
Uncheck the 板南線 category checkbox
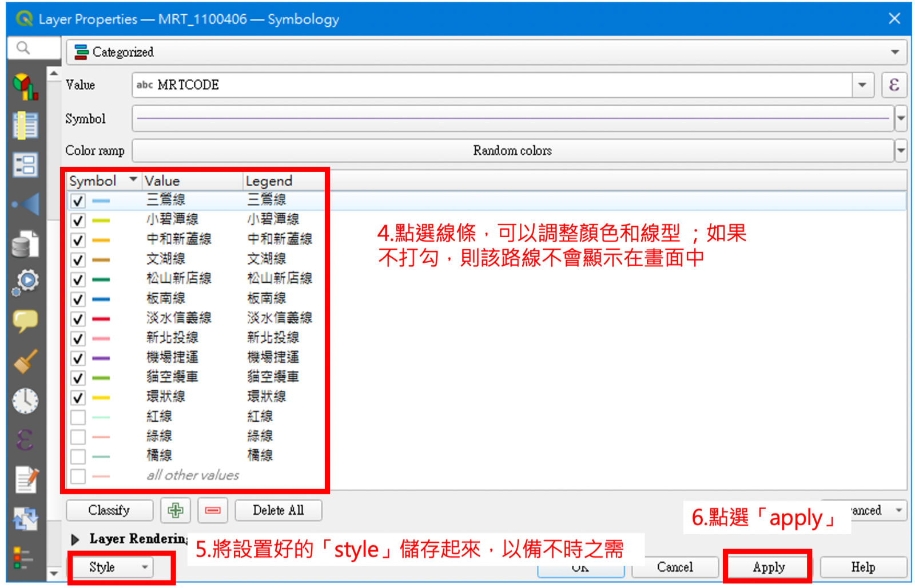[78, 299]
